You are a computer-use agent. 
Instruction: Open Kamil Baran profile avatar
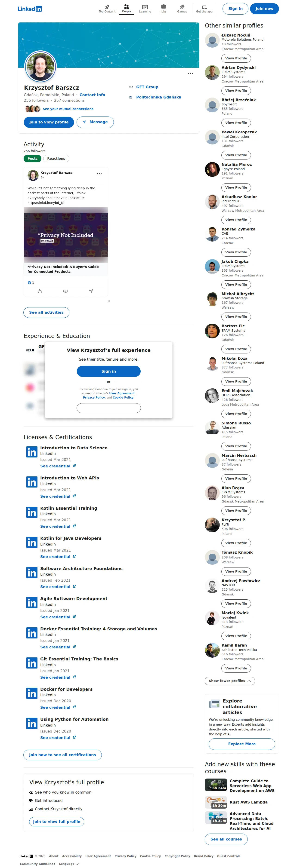[212, 650]
